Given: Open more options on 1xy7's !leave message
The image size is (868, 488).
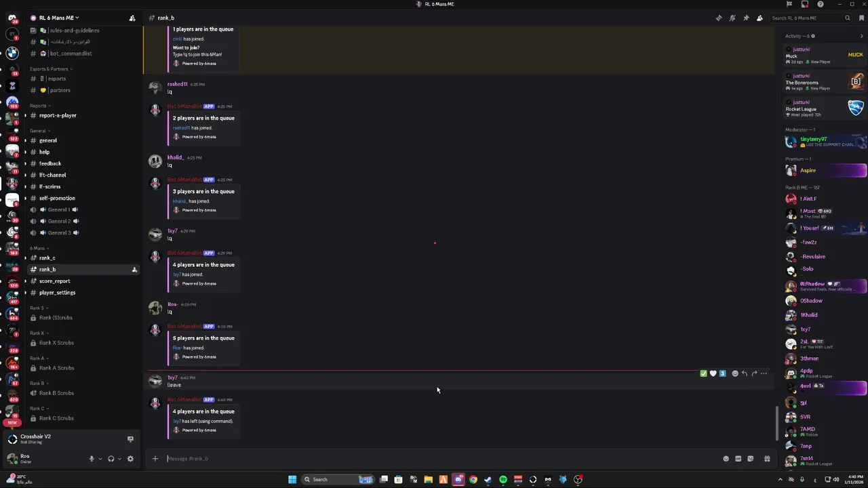Looking at the screenshot, I should pos(764,373).
